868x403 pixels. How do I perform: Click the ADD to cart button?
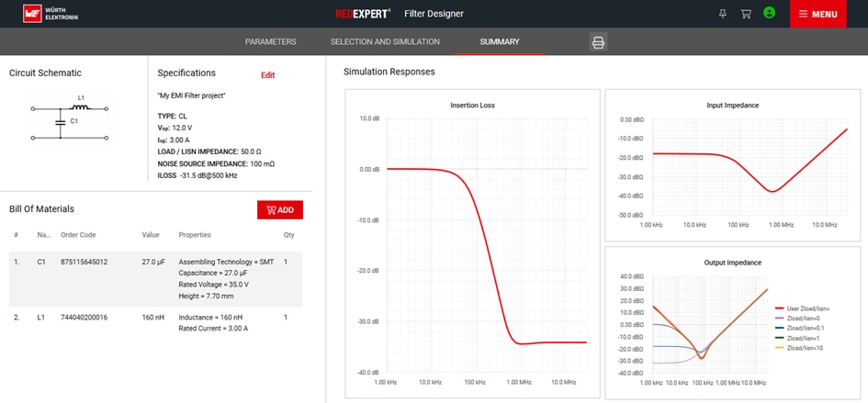[280, 210]
